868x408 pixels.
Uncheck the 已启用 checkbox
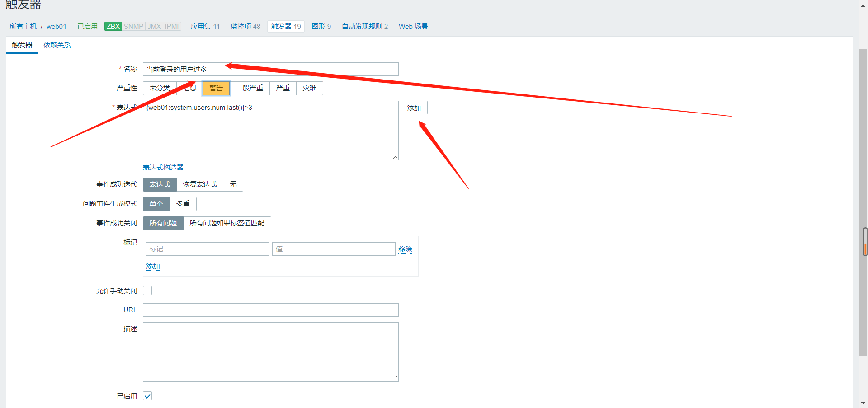(147, 396)
